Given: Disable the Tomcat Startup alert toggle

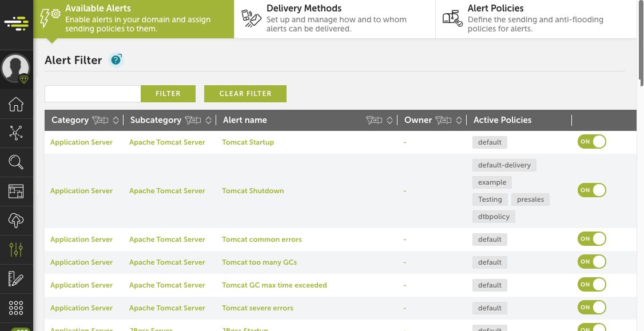Looking at the screenshot, I should click(x=591, y=142).
